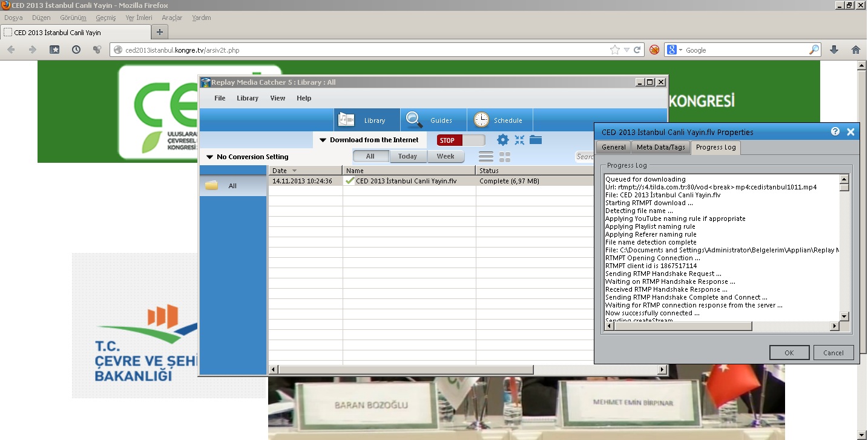Image resolution: width=868 pixels, height=440 pixels.
Task: Open the download folder icon
Action: click(536, 140)
